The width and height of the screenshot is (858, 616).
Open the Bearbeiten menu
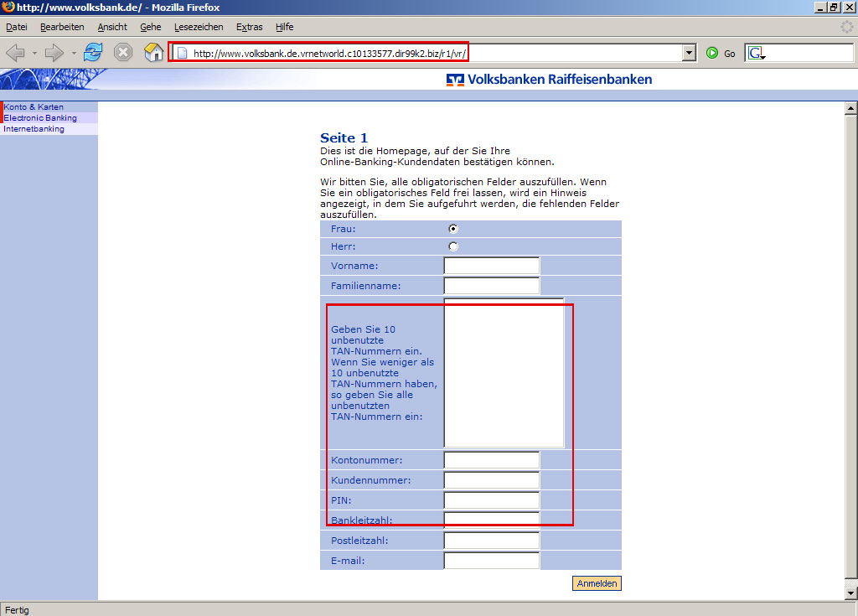pyautogui.click(x=62, y=27)
